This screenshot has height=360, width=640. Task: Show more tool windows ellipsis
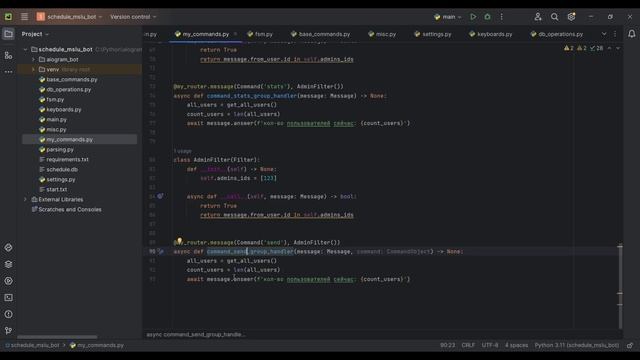point(8,72)
